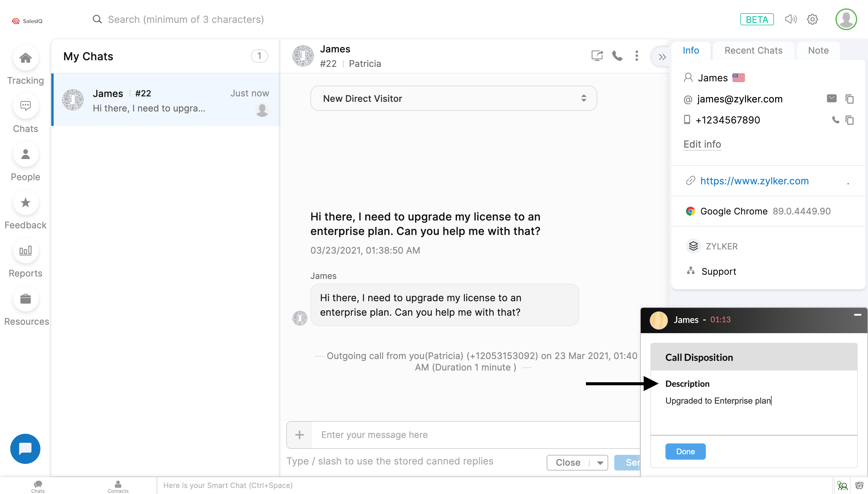Switch to the Recent Chats tab

pyautogui.click(x=753, y=51)
